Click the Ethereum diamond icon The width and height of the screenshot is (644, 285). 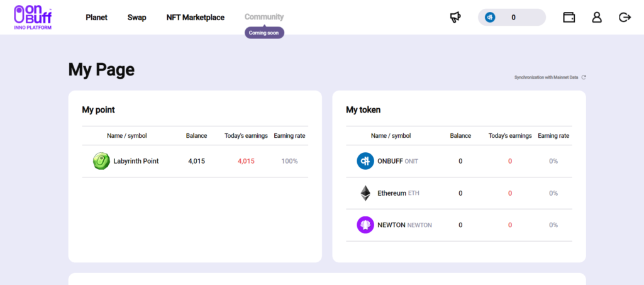[x=365, y=193]
